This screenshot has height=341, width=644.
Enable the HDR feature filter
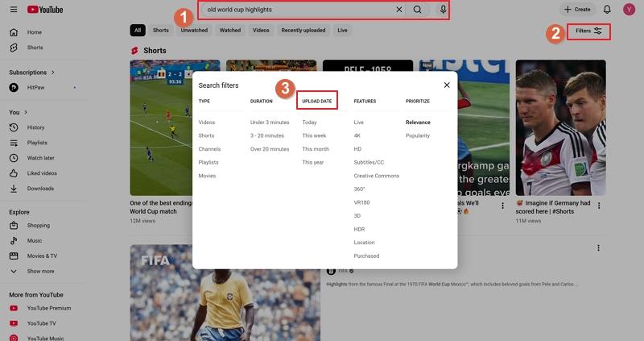359,229
